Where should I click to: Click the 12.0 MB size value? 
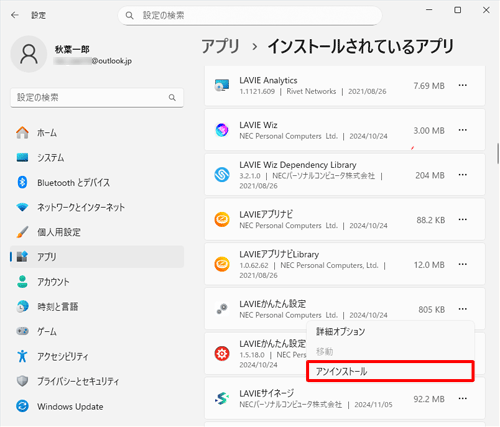pyautogui.click(x=429, y=265)
